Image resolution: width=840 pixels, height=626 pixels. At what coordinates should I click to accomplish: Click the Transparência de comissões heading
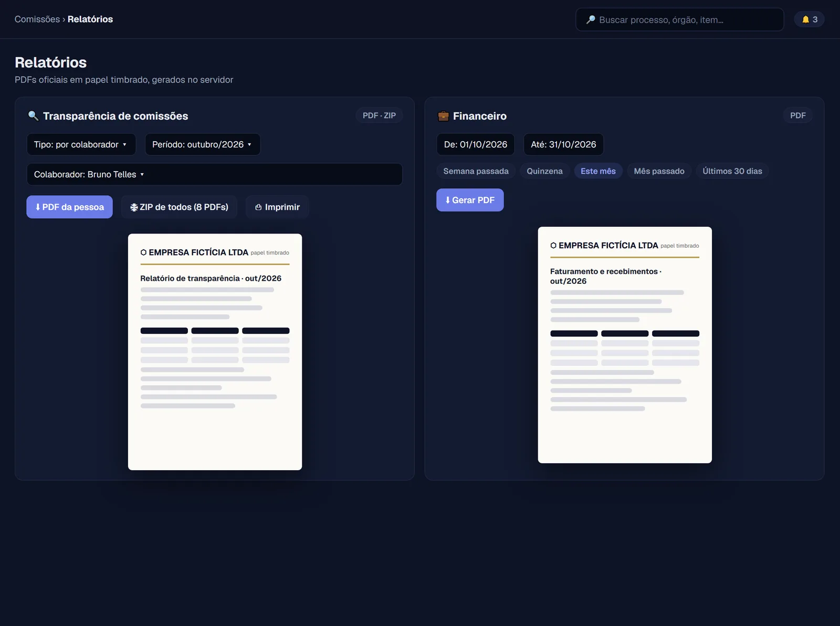tap(115, 116)
